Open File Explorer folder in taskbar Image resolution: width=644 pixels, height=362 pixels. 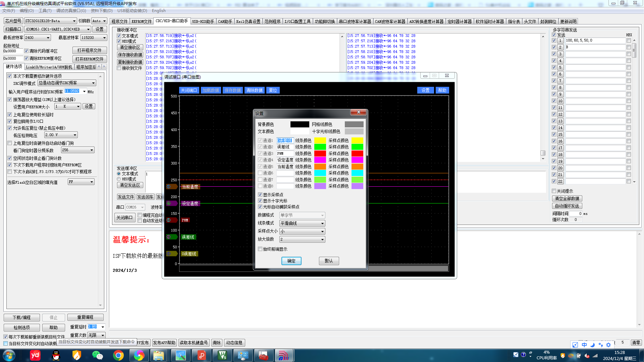point(159,355)
